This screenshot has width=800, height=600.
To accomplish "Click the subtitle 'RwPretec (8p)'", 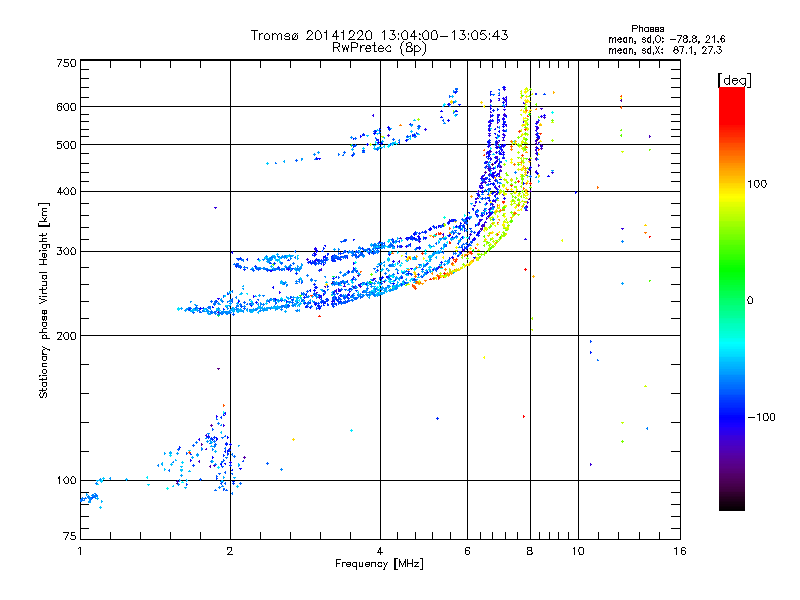I will (x=379, y=48).
